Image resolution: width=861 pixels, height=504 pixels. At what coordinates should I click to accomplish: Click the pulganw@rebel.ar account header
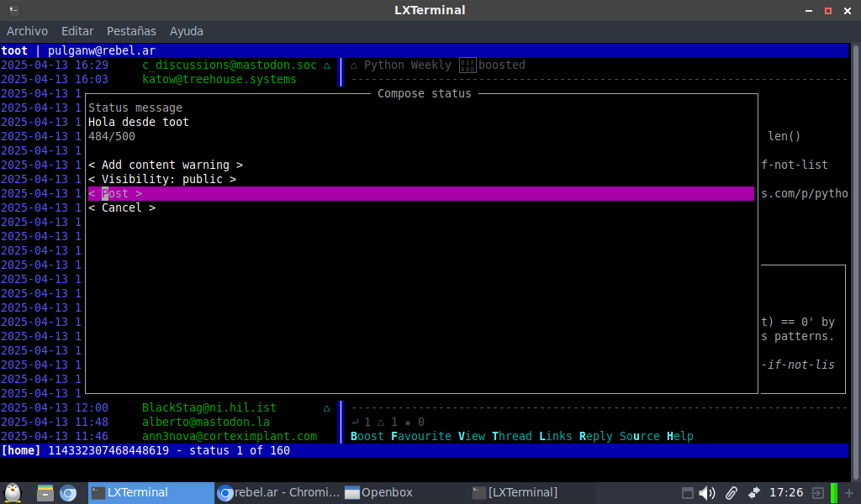pyautogui.click(x=102, y=51)
